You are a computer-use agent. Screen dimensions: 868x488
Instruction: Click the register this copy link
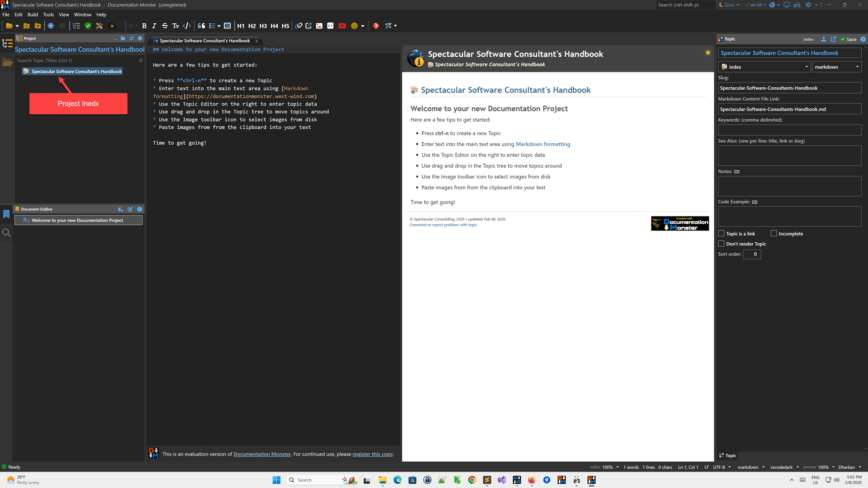[x=372, y=454]
